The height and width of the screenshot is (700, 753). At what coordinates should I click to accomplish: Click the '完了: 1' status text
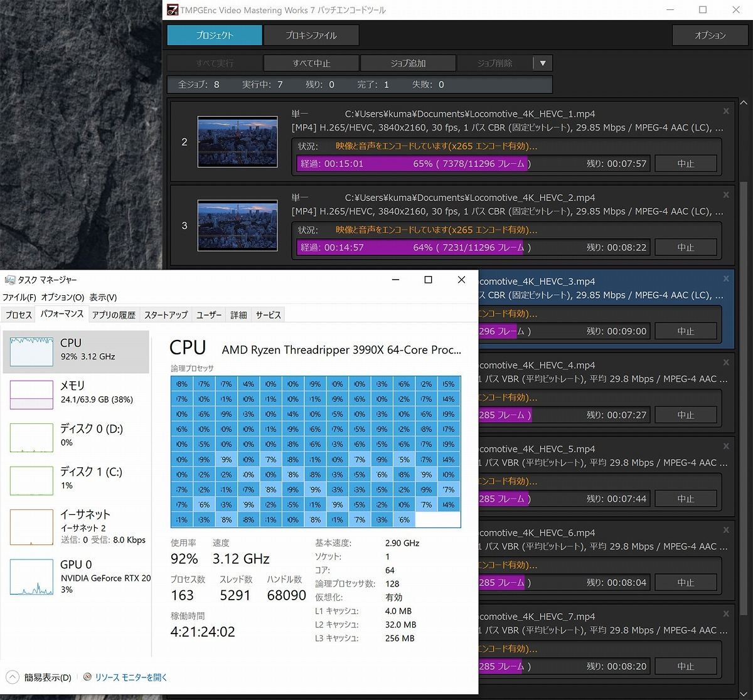click(373, 85)
